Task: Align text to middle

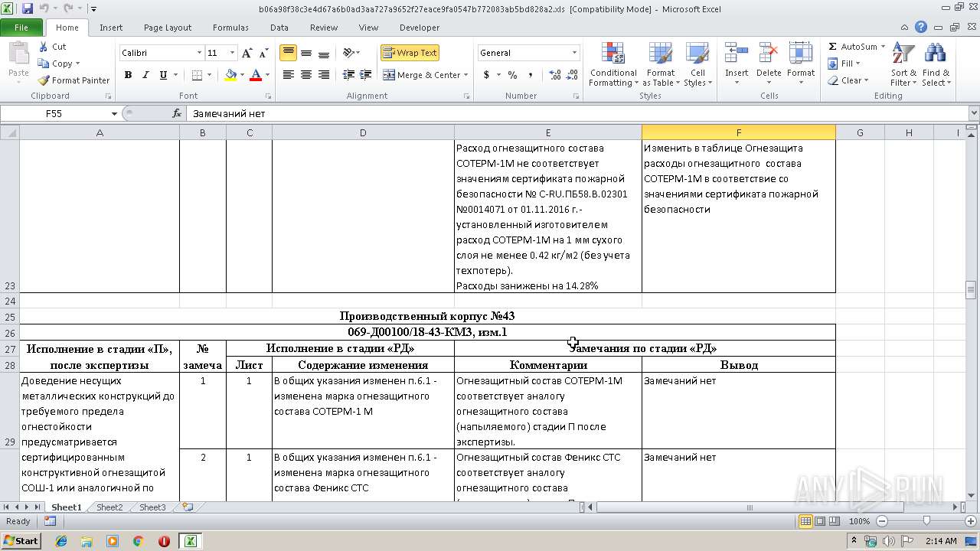Action: click(x=306, y=53)
